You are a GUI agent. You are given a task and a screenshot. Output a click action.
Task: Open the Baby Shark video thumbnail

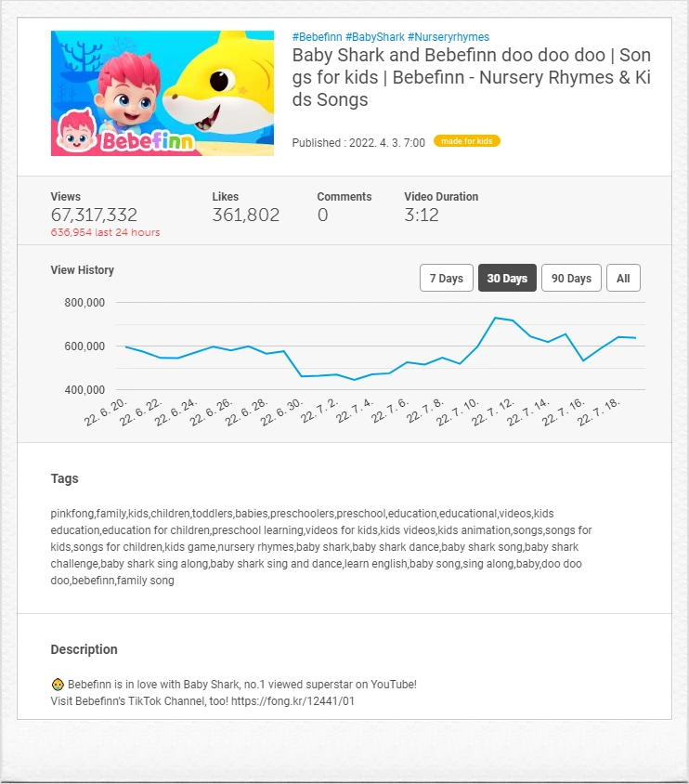[x=162, y=93]
